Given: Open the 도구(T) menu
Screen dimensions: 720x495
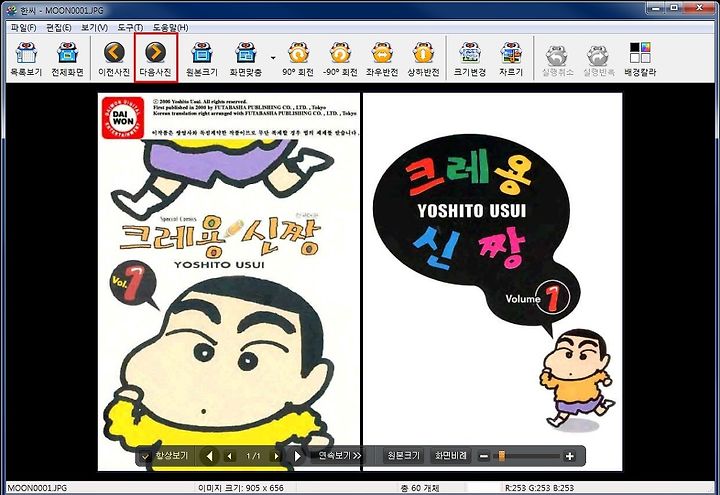Looking at the screenshot, I should tap(130, 28).
